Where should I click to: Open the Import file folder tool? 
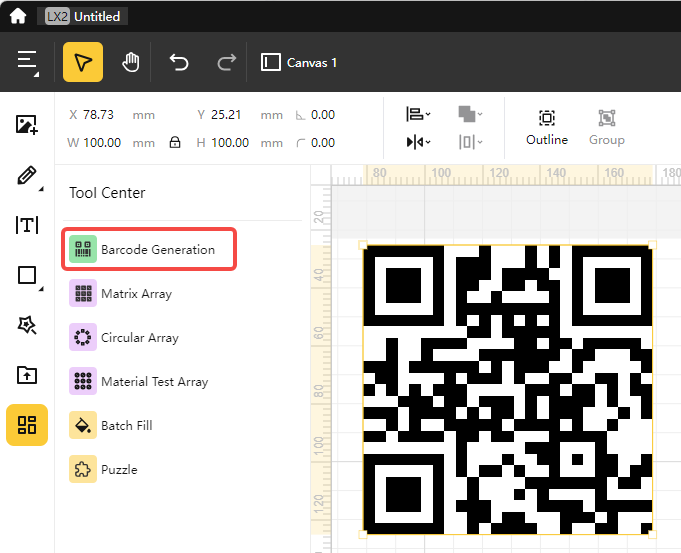(x=27, y=375)
